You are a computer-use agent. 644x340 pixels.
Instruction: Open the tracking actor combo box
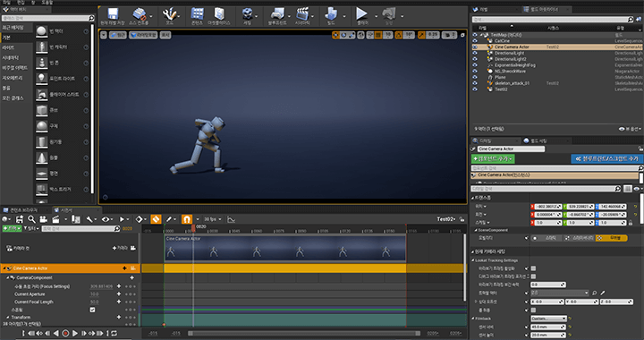point(560,293)
